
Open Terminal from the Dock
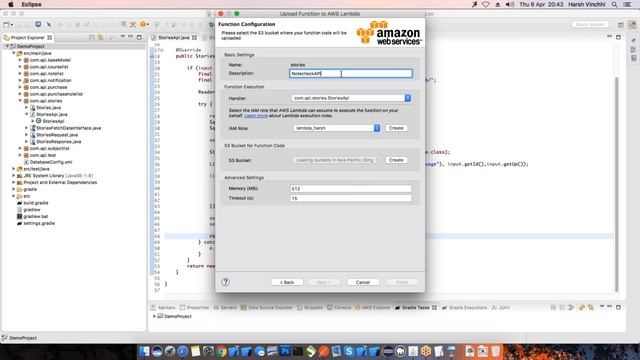[298, 351]
